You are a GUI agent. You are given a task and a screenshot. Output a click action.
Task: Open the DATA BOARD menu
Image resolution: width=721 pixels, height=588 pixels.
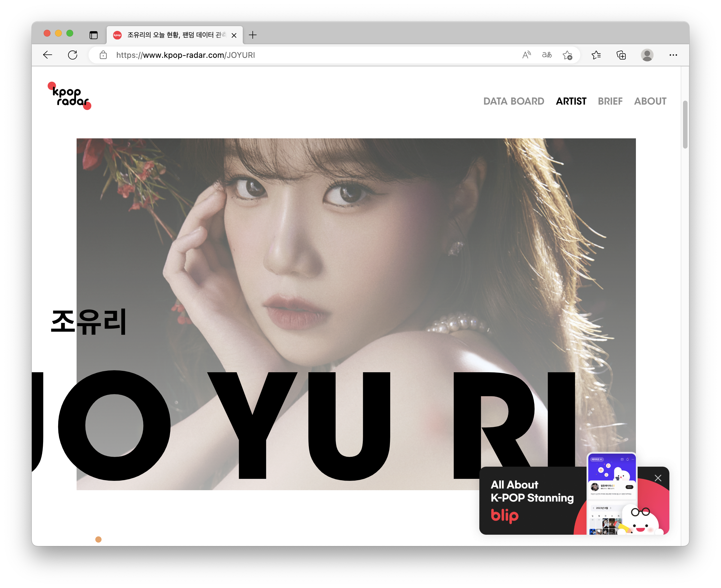[513, 101]
